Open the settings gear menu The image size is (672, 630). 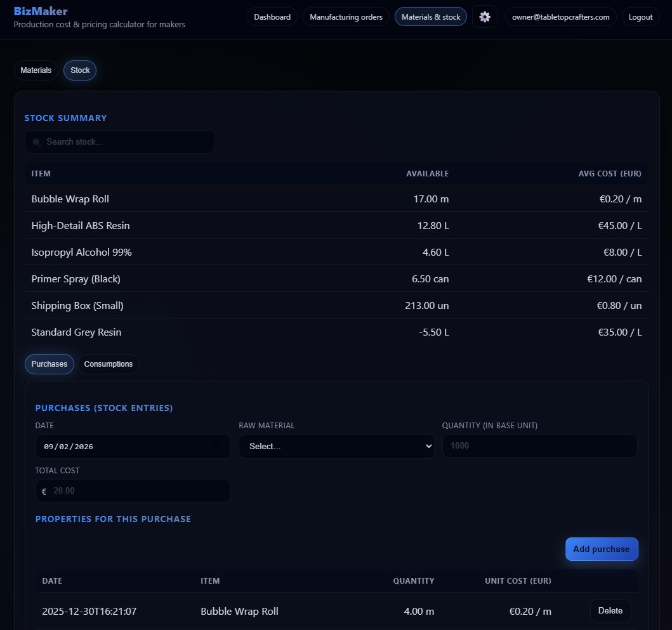485,16
